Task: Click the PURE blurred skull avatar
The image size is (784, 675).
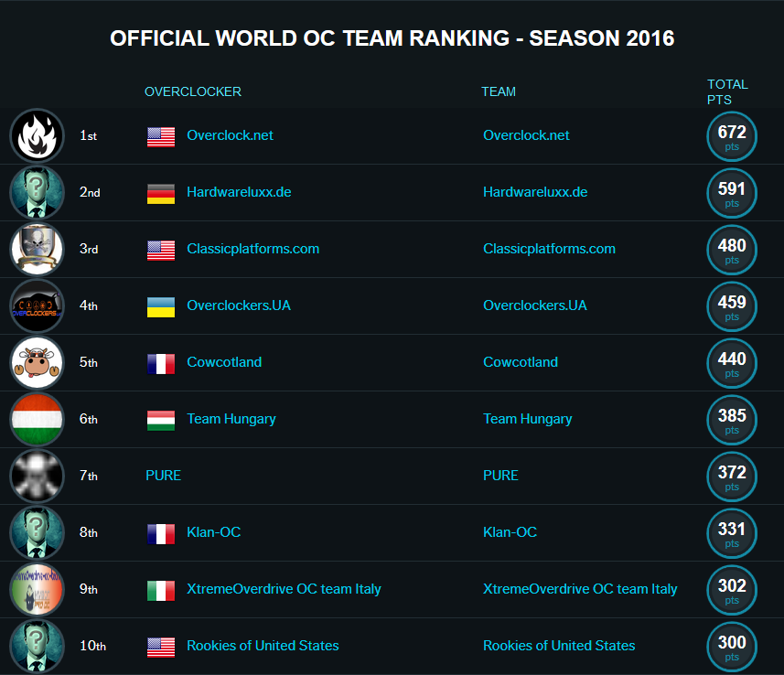Action: [37, 476]
